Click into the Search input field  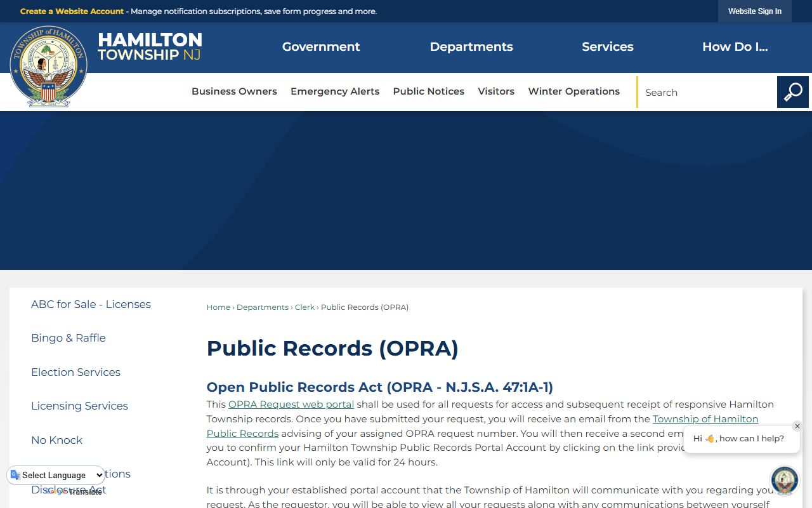pyautogui.click(x=707, y=92)
